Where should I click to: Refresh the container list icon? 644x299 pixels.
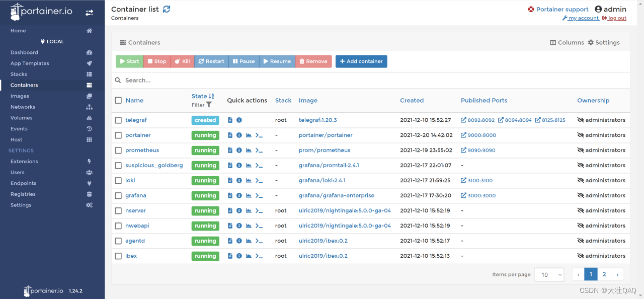pos(167,9)
